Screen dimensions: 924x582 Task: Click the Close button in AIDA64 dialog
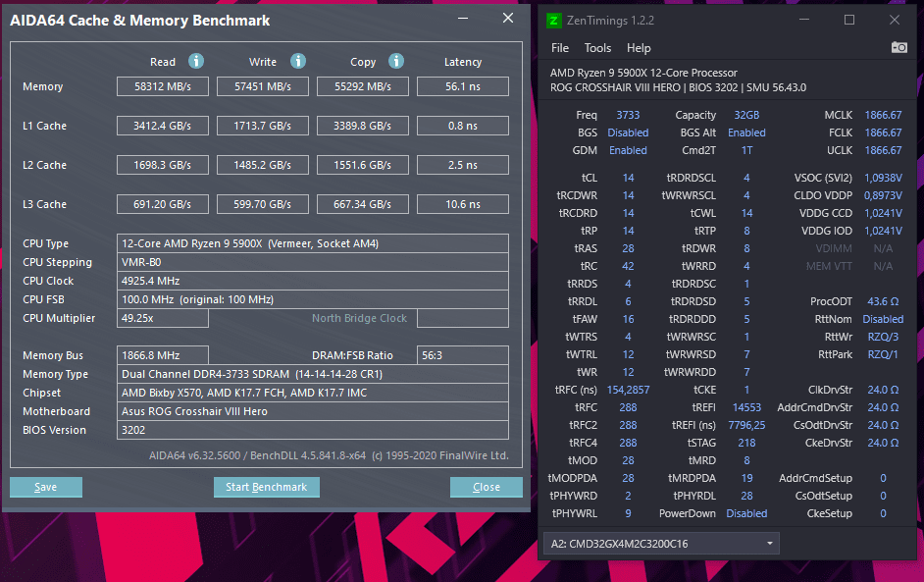(x=487, y=487)
